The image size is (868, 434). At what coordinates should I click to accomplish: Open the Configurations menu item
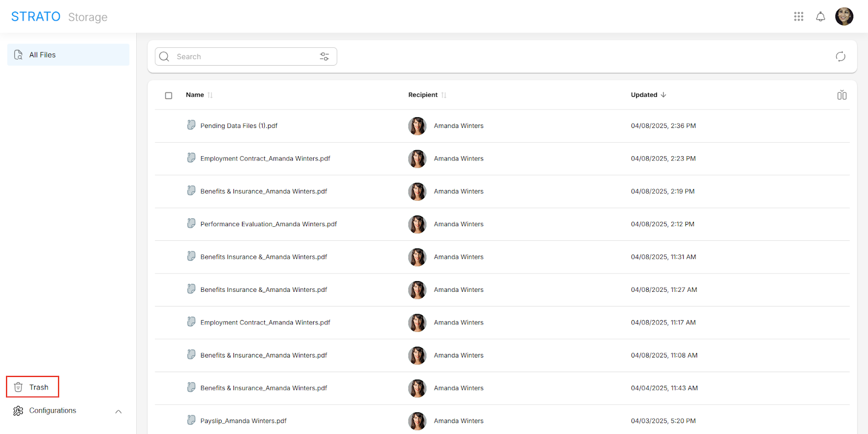53,411
